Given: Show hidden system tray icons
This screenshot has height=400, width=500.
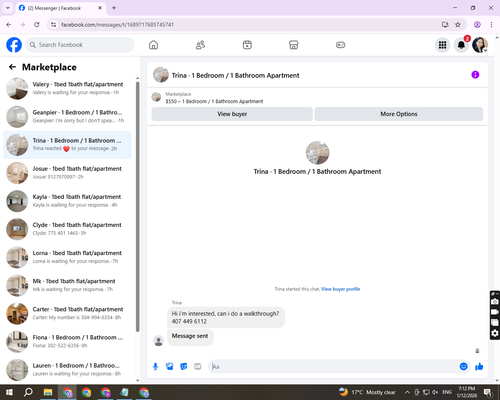Looking at the screenshot, I should (407, 392).
